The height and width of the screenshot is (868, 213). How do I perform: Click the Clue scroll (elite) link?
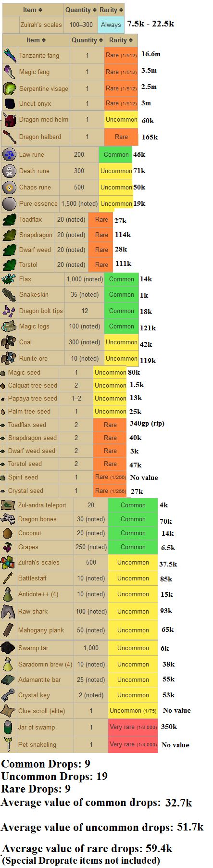[41, 711]
